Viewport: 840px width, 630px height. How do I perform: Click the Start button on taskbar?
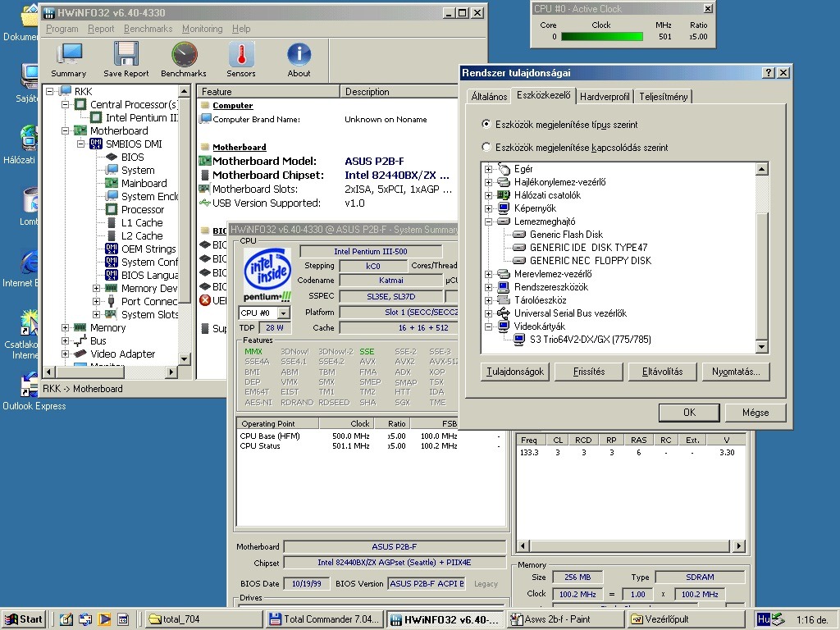[x=24, y=619]
